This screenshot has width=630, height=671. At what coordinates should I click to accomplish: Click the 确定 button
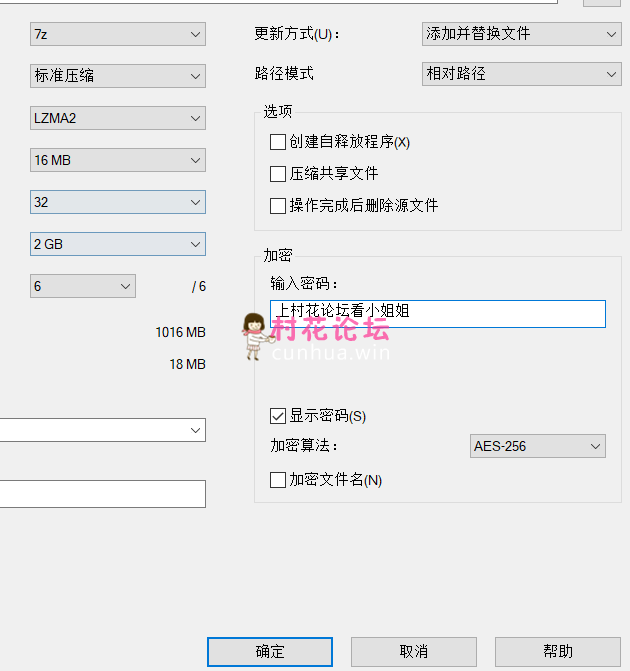point(270,652)
